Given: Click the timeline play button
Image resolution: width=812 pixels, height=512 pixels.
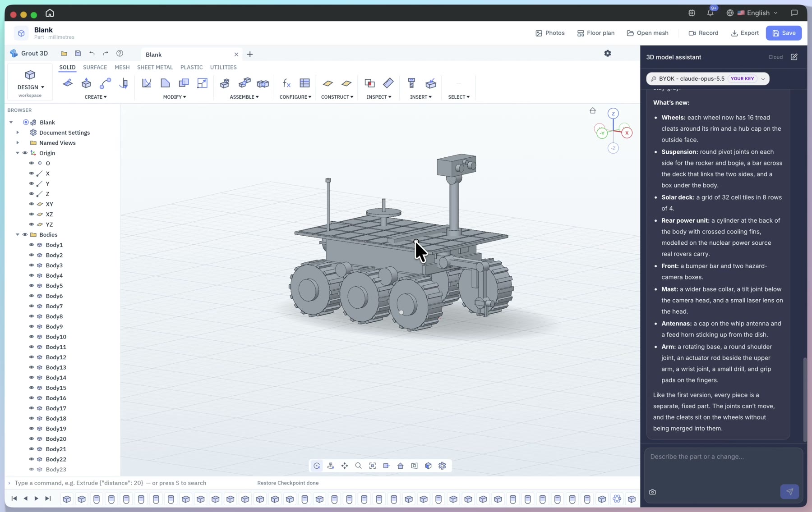Looking at the screenshot, I should point(37,498).
